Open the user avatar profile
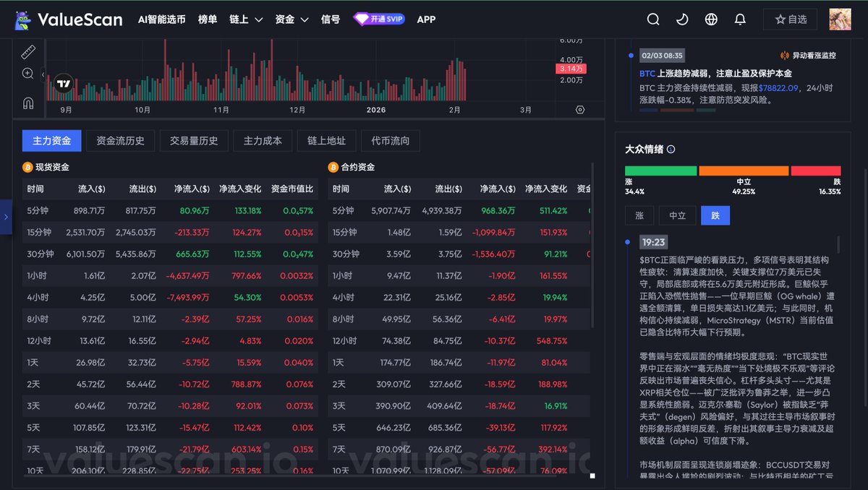 coord(840,20)
